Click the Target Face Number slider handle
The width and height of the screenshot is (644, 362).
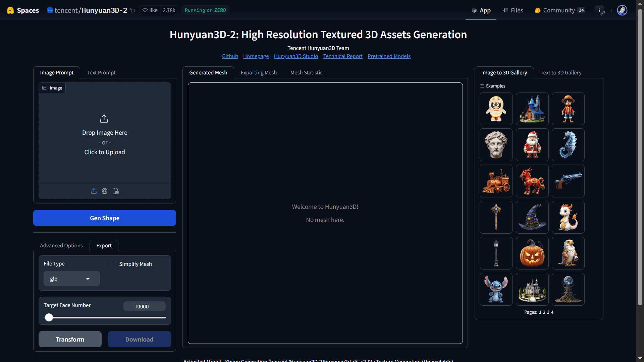click(x=49, y=317)
